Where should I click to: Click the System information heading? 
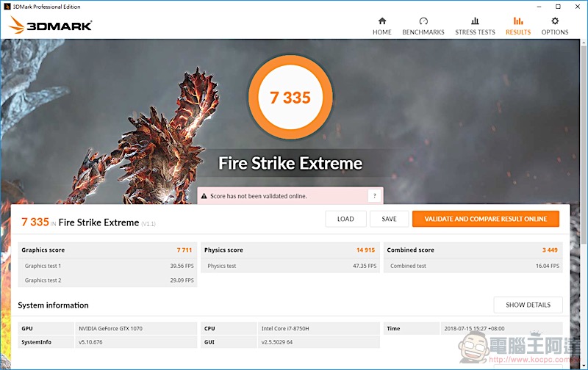53,305
